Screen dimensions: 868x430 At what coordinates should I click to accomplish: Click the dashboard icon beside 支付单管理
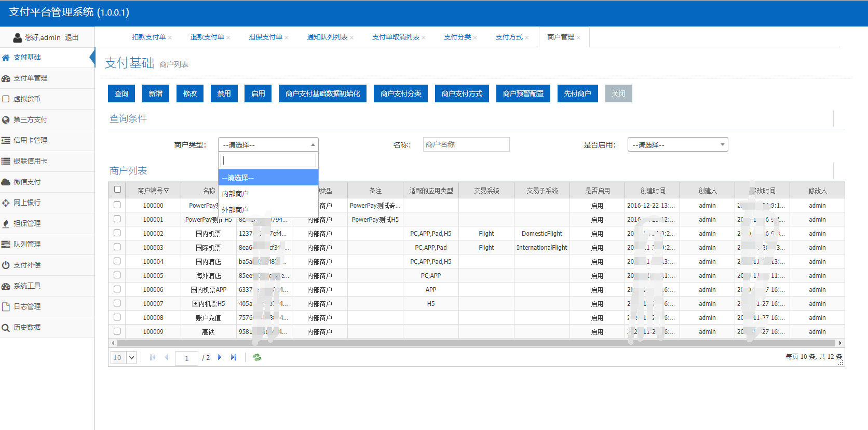coord(6,78)
